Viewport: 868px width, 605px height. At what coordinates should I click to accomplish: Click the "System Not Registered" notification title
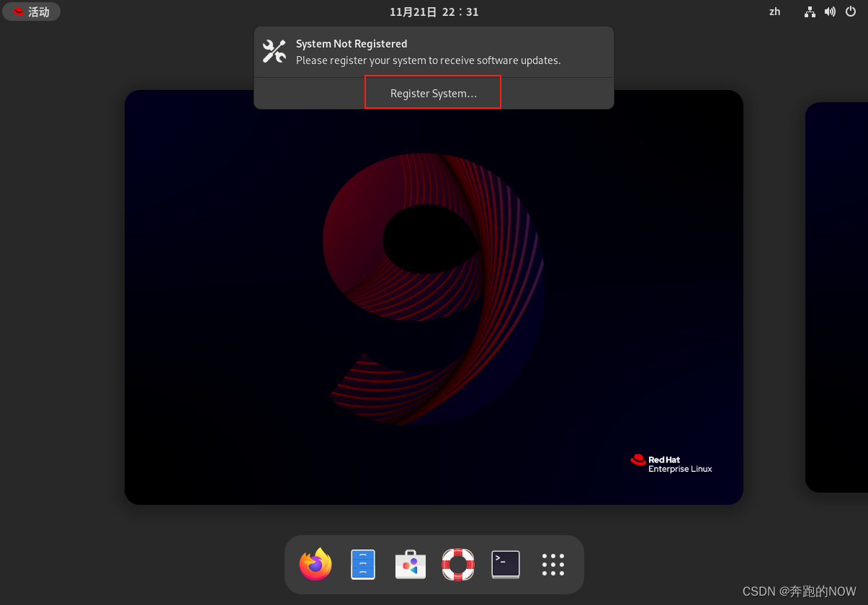352,44
